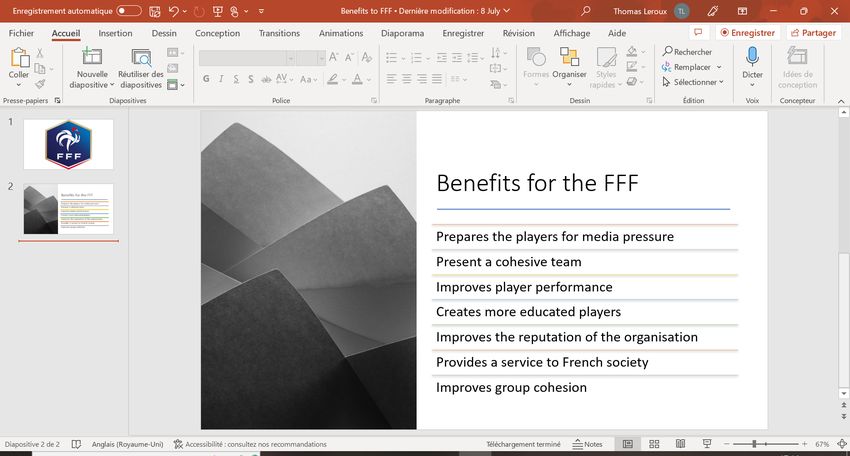Image resolution: width=850 pixels, height=456 pixels.
Task: Expand the Coller dropdown arrow
Action: pos(18,85)
